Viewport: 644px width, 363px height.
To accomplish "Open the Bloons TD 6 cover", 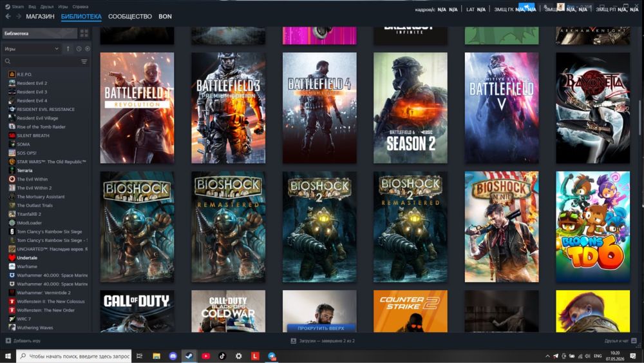I will tap(592, 227).
